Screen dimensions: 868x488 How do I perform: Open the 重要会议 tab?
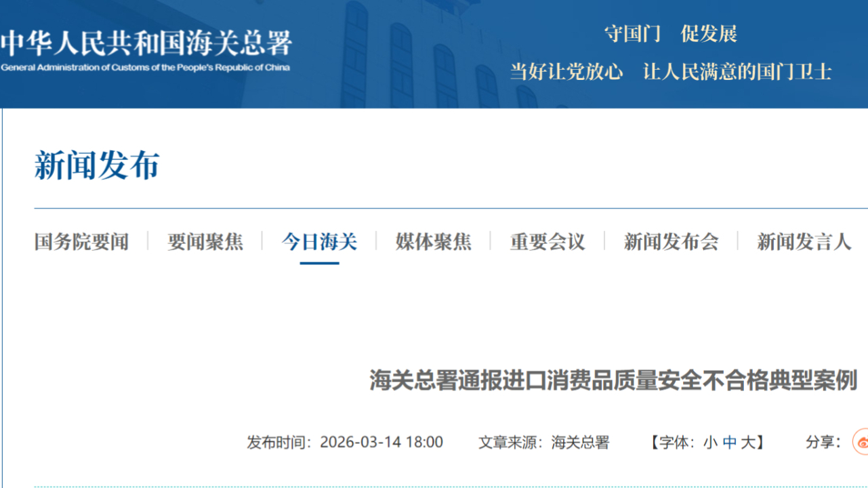(x=547, y=242)
